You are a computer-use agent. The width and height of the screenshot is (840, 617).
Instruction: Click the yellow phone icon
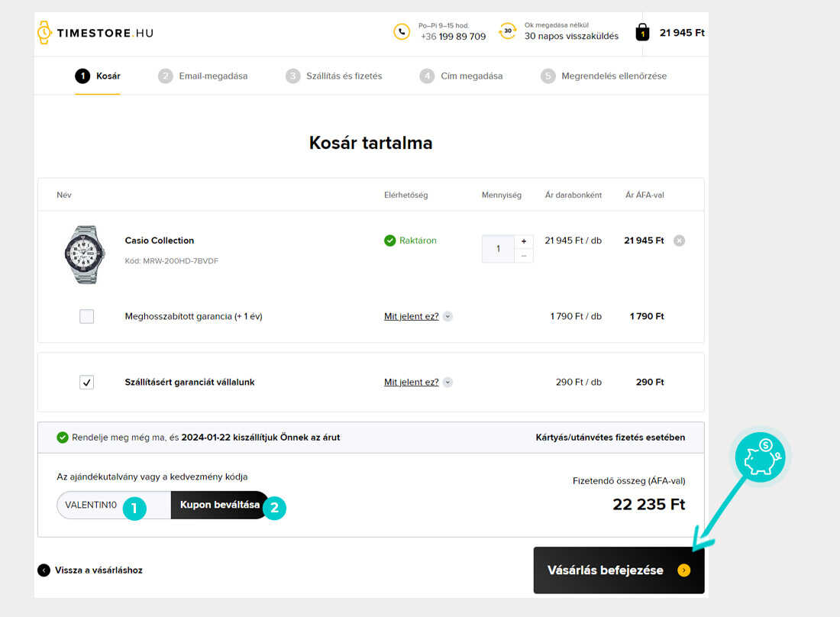[x=402, y=31]
